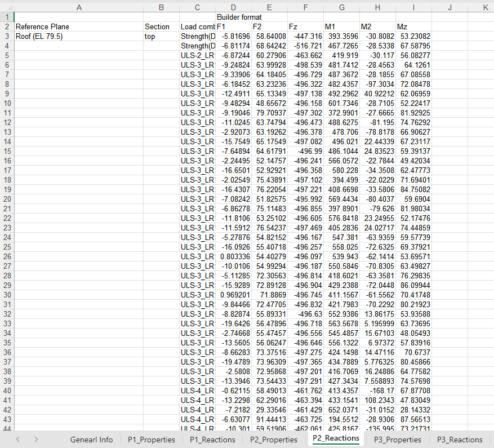Click the previous sheet navigation arrow
This screenshot has height=448, width=494.
point(20,440)
